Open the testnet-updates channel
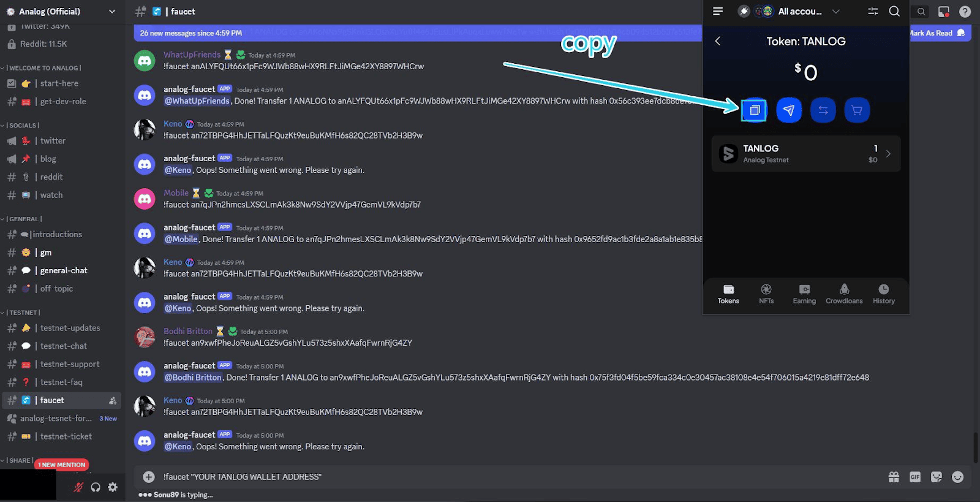 coord(62,328)
